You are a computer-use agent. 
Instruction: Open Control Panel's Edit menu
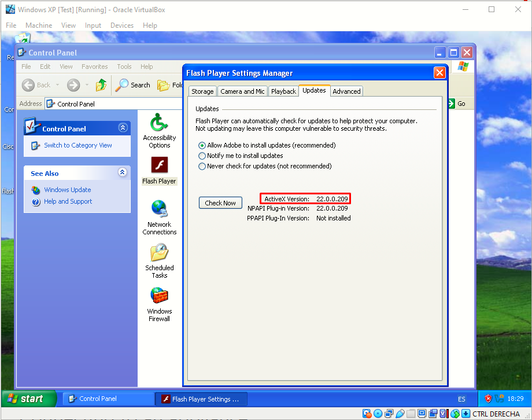coord(45,67)
